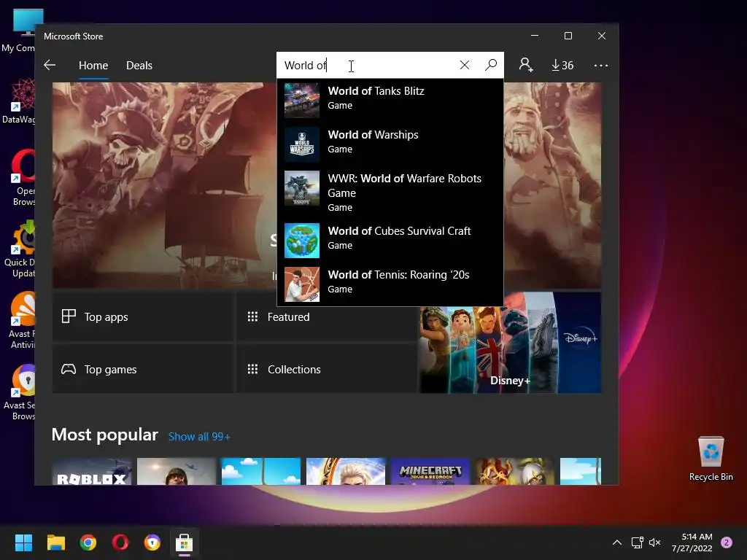Open File Explorer from the taskbar
This screenshot has width=747, height=560.
pos(55,542)
